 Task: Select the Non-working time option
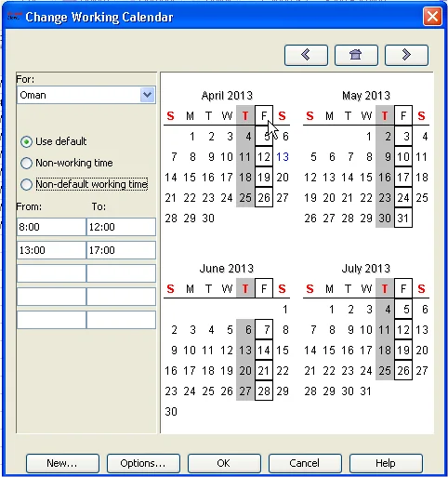click(27, 163)
